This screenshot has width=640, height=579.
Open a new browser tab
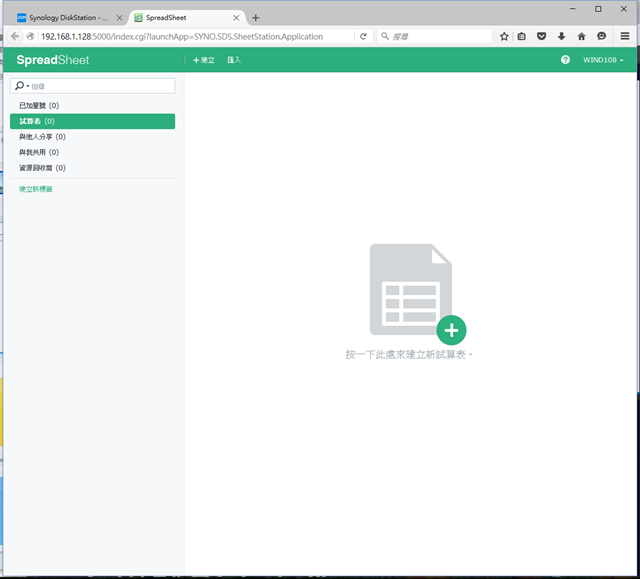click(256, 18)
